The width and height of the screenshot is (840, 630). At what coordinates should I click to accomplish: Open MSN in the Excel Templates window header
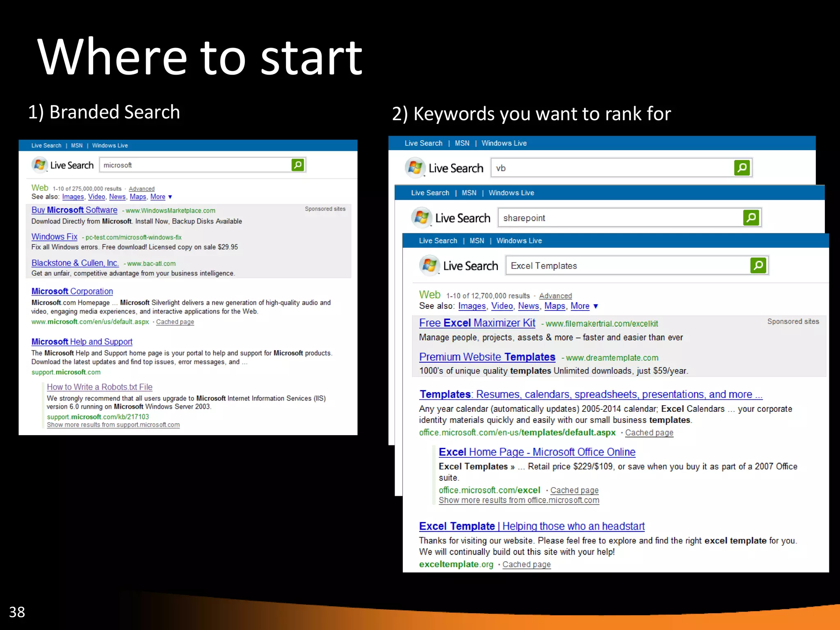pyautogui.click(x=477, y=241)
